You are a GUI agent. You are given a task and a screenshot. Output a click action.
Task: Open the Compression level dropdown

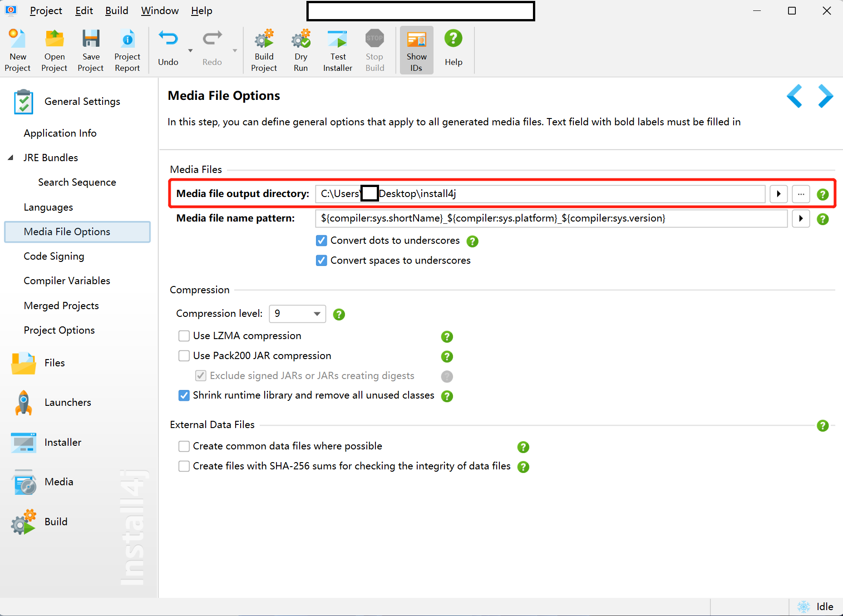pyautogui.click(x=297, y=314)
